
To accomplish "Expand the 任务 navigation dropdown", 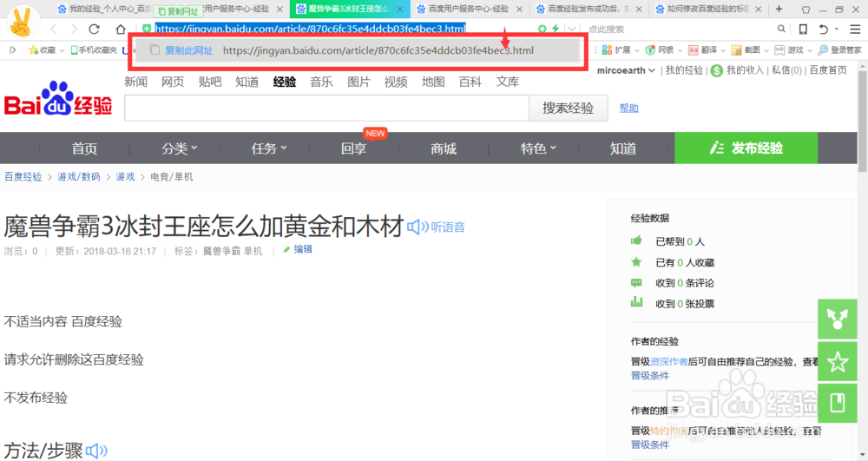I will [x=284, y=148].
